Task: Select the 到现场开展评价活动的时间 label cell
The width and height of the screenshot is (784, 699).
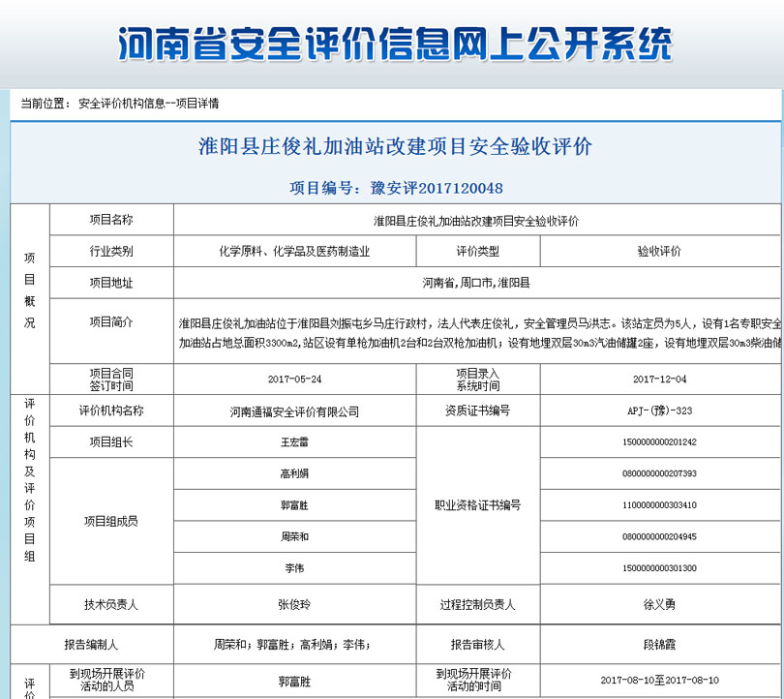Action: (x=478, y=680)
